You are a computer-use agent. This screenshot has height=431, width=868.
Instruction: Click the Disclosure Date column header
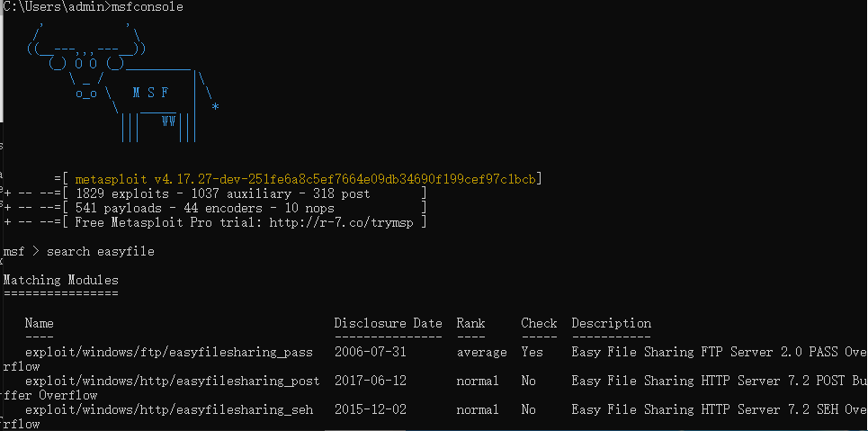pyautogui.click(x=388, y=323)
